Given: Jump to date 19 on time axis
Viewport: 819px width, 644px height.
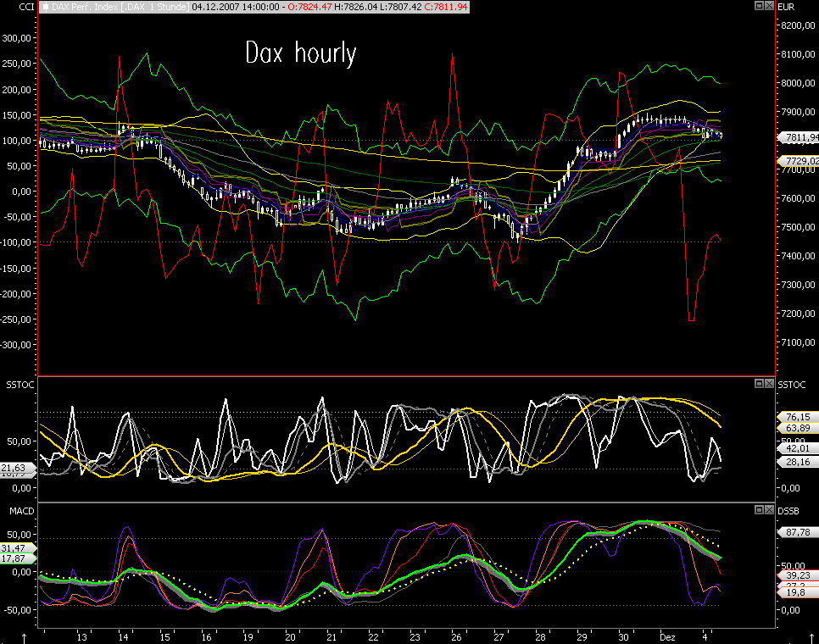Looking at the screenshot, I should coord(248,637).
